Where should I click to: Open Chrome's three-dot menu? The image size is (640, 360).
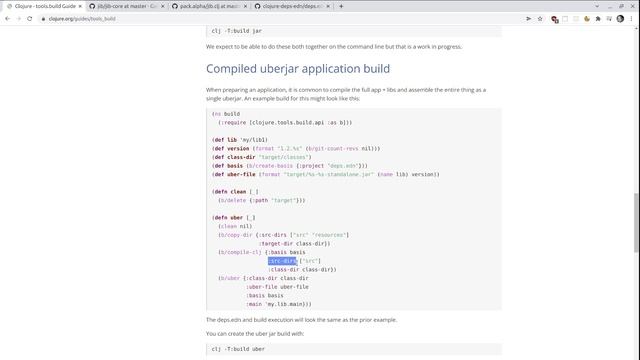[631, 19]
